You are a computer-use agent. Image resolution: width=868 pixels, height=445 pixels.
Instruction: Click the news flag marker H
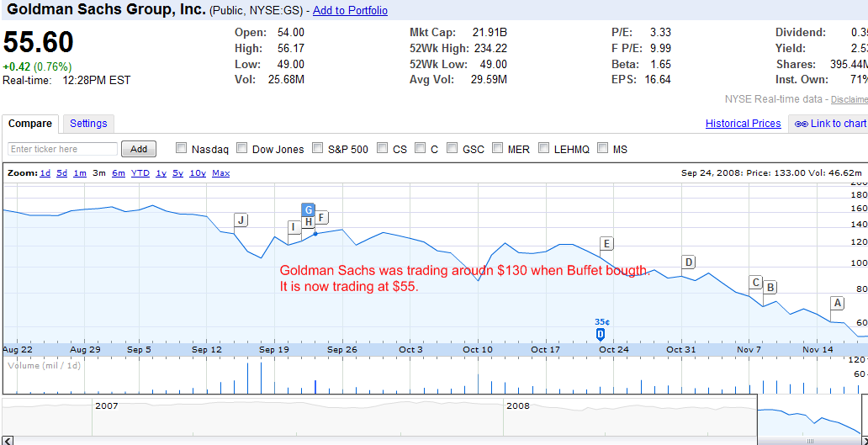click(x=309, y=222)
